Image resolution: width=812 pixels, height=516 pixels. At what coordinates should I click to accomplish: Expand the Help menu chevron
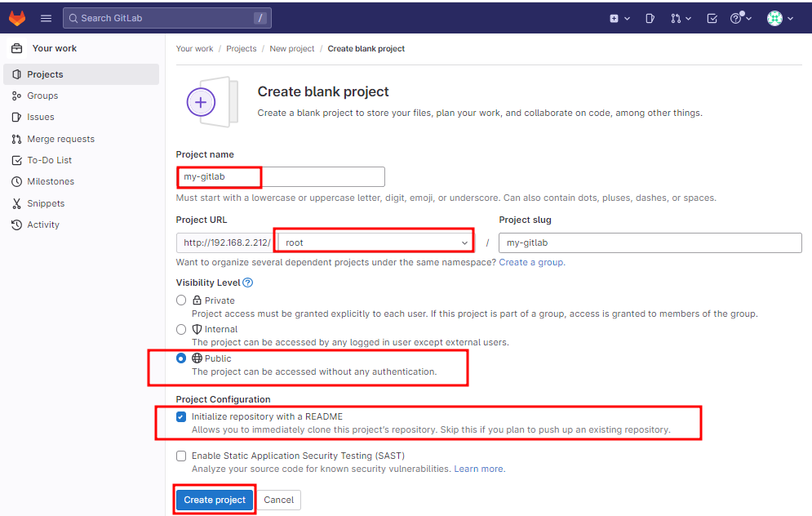(749, 19)
